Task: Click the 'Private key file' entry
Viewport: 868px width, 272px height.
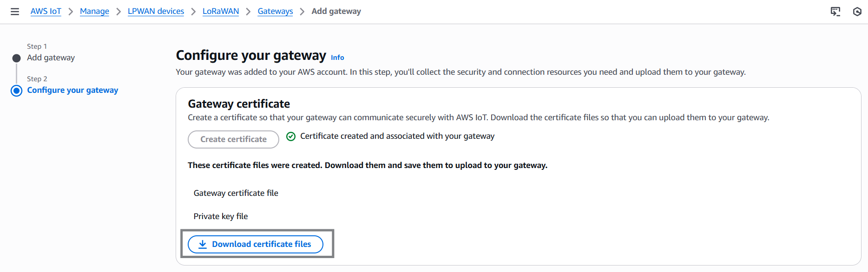Action: pyautogui.click(x=221, y=216)
